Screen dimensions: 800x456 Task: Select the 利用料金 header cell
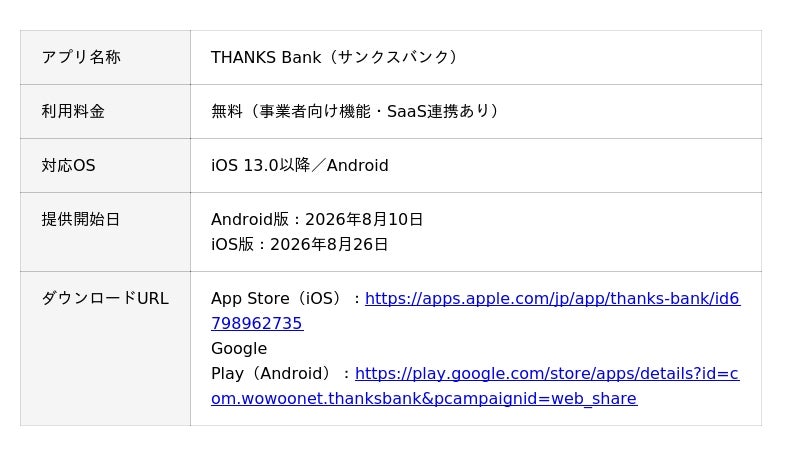[105, 111]
